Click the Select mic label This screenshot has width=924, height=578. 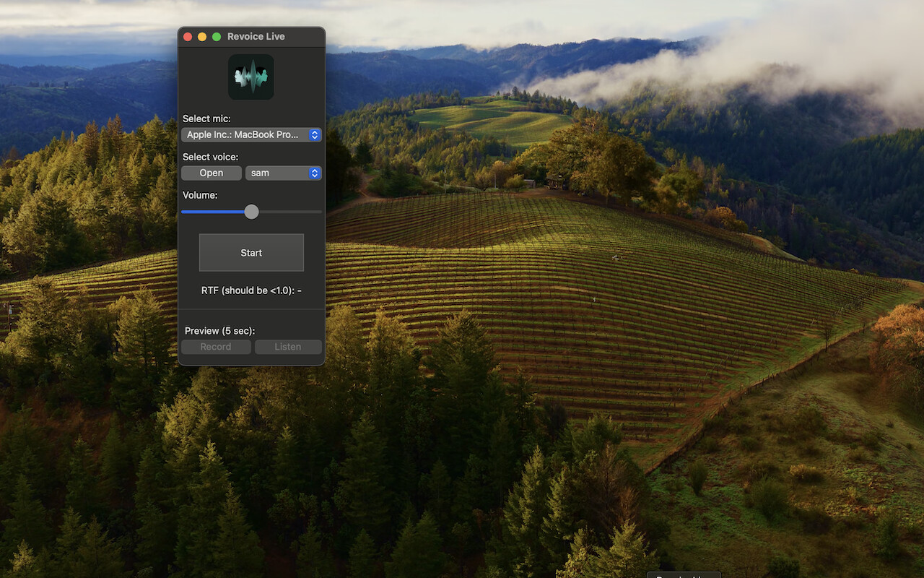click(x=206, y=118)
